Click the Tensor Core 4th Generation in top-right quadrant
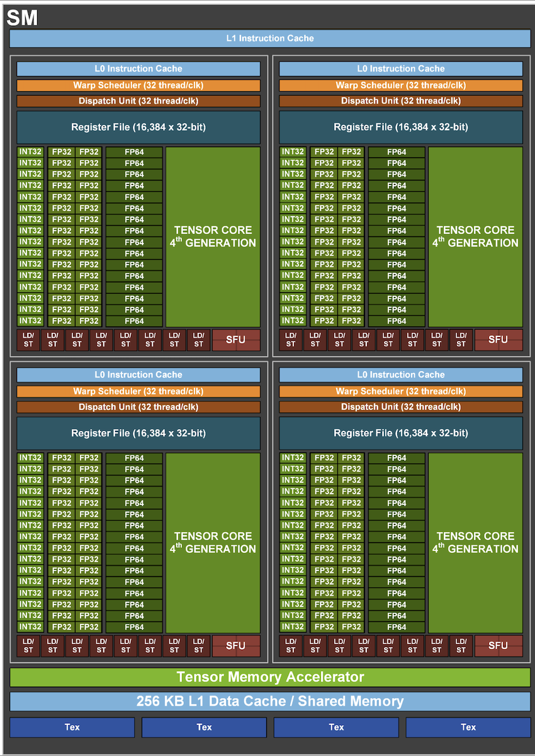535x756 pixels. click(x=475, y=236)
